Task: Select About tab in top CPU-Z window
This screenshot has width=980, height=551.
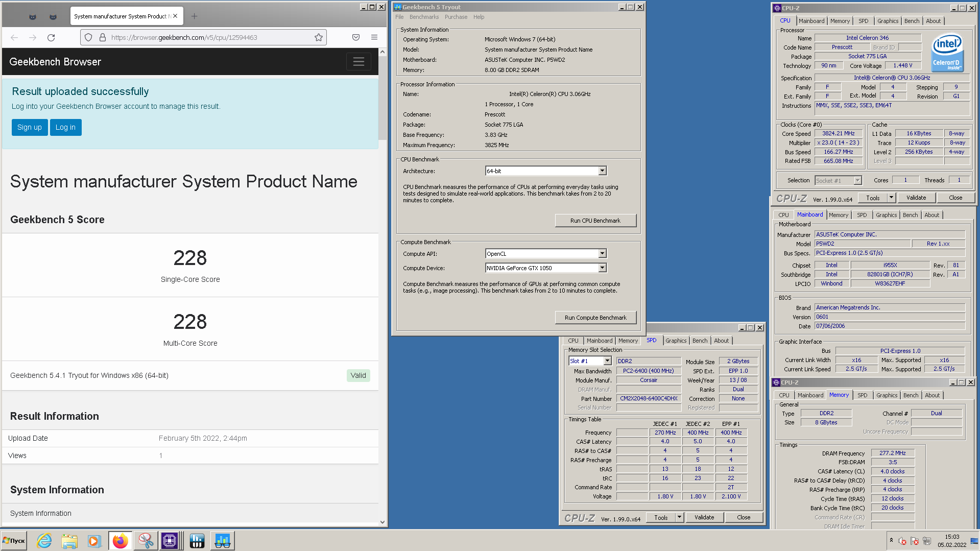Action: (933, 21)
